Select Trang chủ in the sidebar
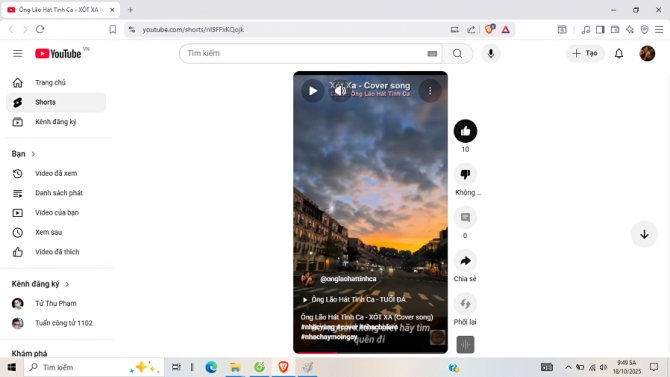 (56, 82)
